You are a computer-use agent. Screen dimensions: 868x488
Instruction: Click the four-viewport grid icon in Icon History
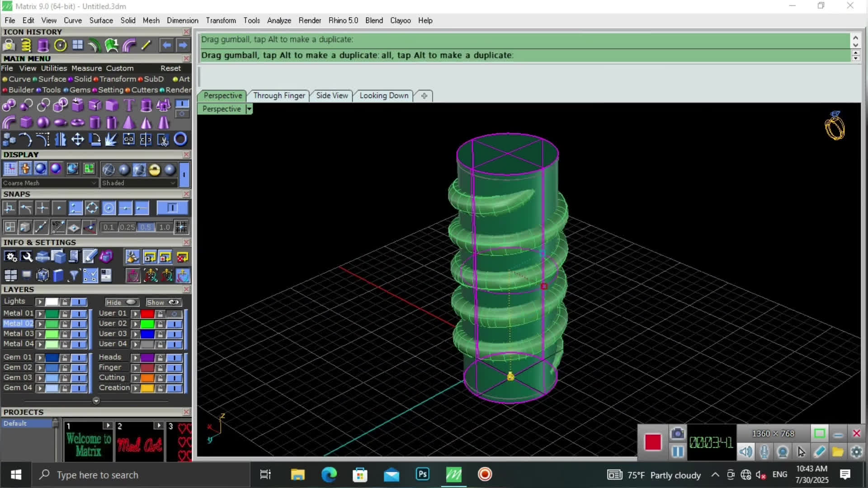click(78, 45)
